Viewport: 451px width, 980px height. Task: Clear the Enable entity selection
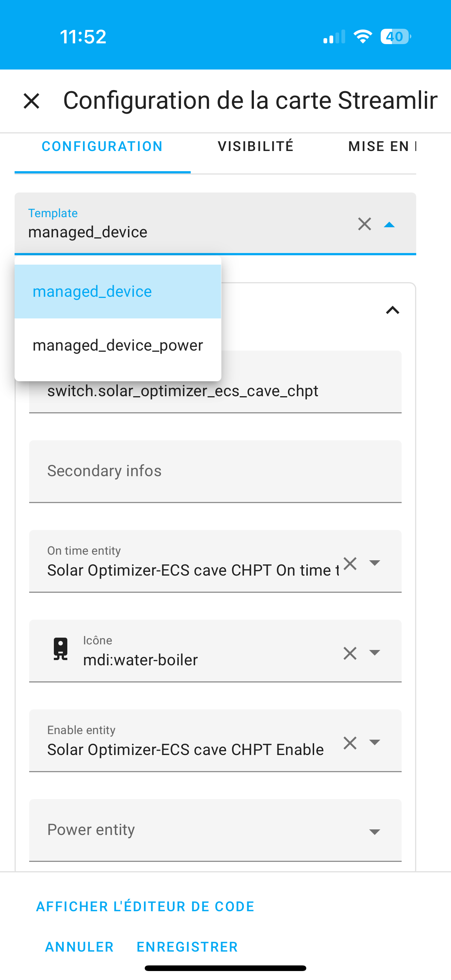(350, 743)
